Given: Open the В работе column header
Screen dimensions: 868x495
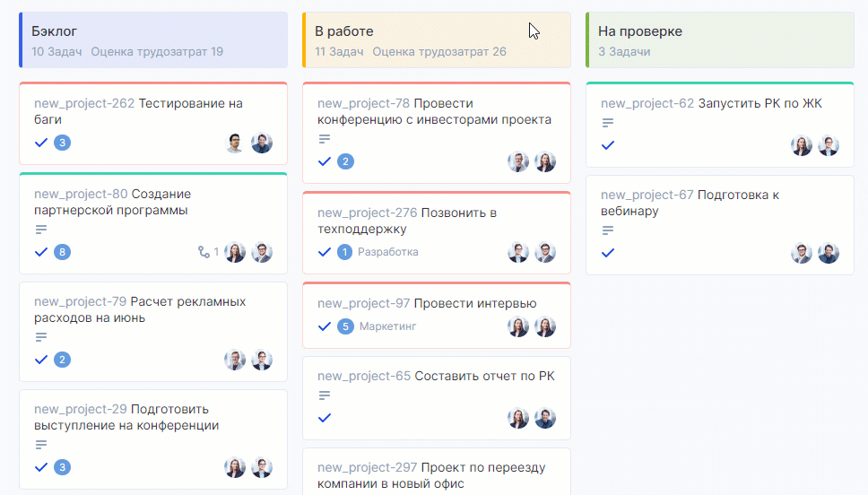Looking at the screenshot, I should pyautogui.click(x=437, y=40).
